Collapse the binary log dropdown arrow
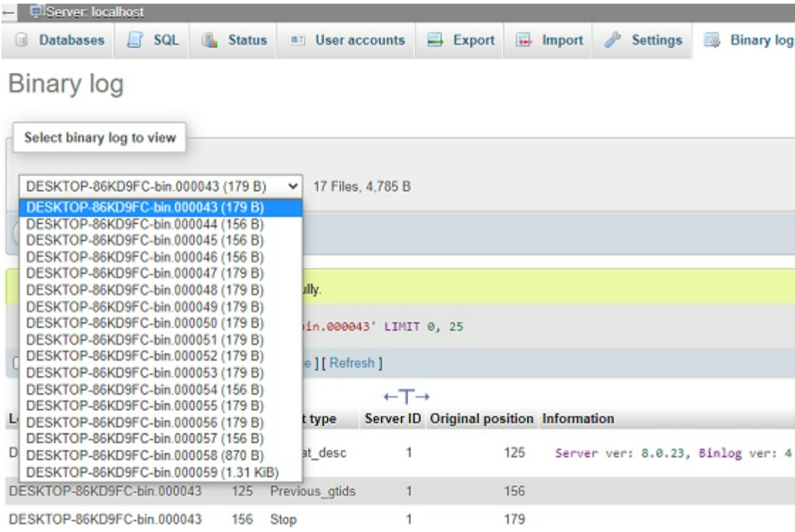This screenshot has height=532, width=795. click(292, 186)
